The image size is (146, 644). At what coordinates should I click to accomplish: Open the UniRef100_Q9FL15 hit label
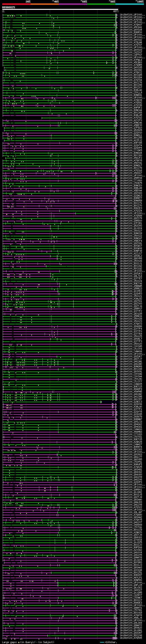point(131,585)
